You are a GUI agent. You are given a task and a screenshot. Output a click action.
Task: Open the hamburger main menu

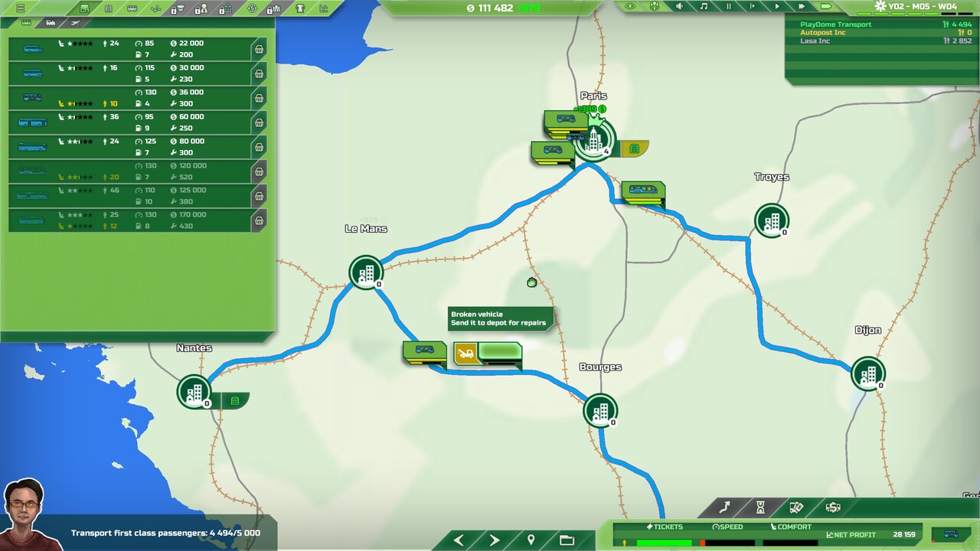tap(20, 8)
